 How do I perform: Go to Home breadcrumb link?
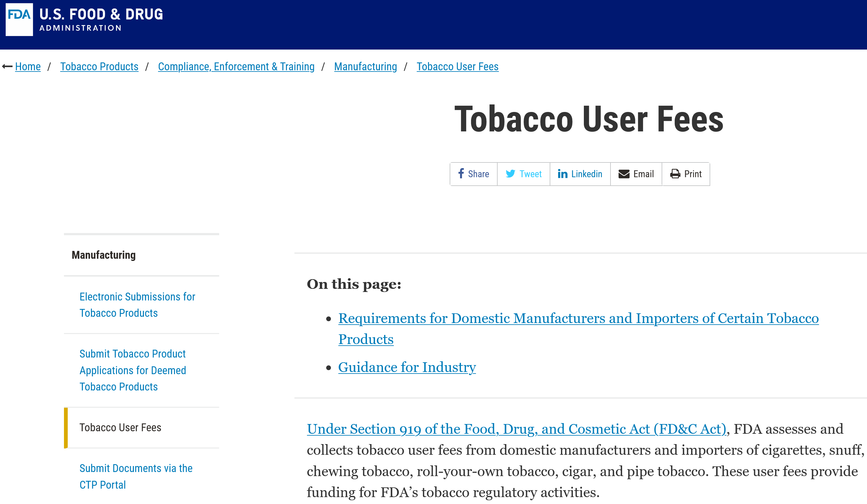[28, 66]
